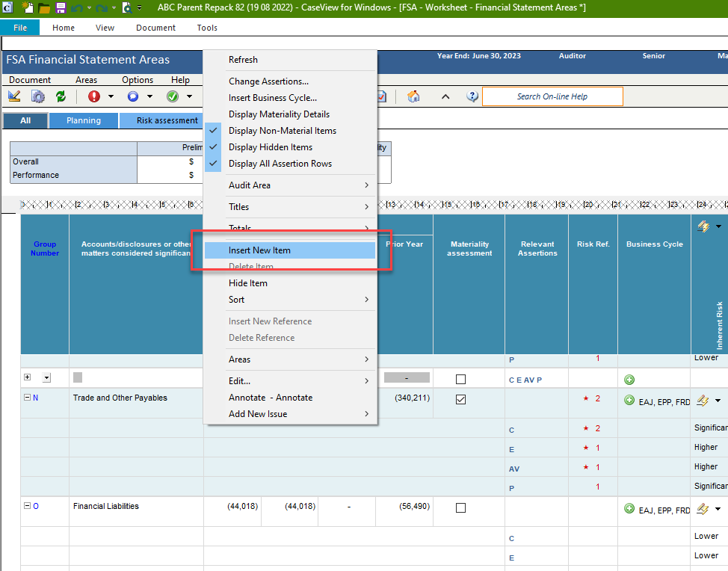Click the red exclamation issue icon
The height and width of the screenshot is (571, 728).
pyautogui.click(x=94, y=96)
